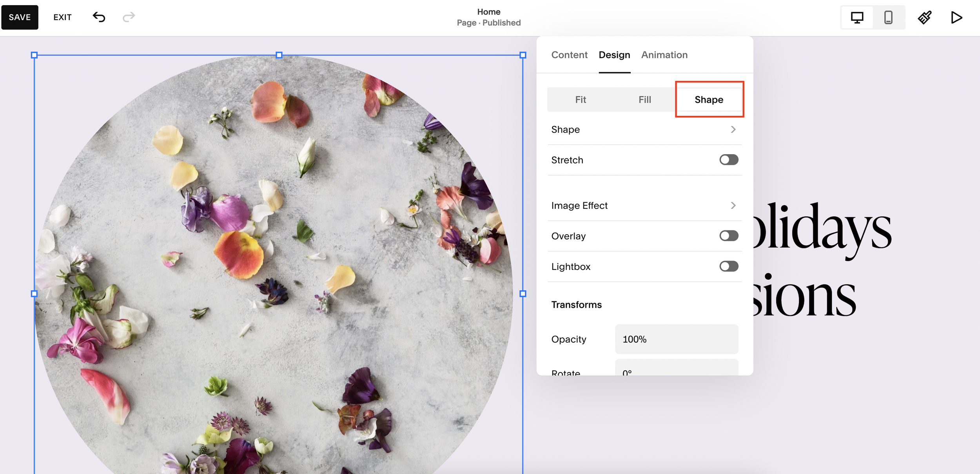Screen dimensions: 980x474
Task: Click the middle-left resize handle
Action: 34,294
